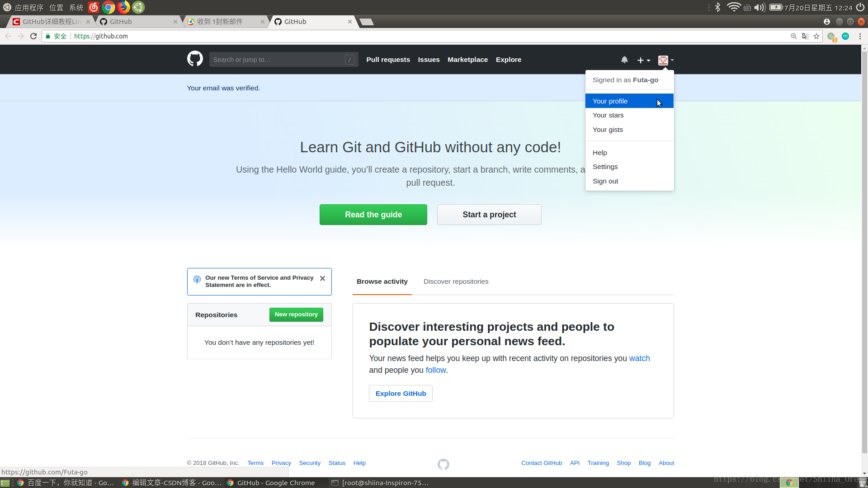Toggle the user avatar menu

pyautogui.click(x=666, y=60)
